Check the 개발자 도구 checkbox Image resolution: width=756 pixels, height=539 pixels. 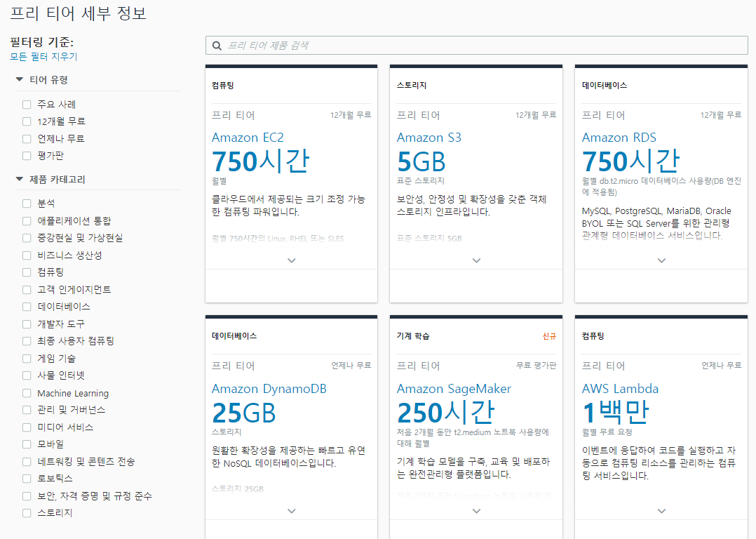point(27,324)
